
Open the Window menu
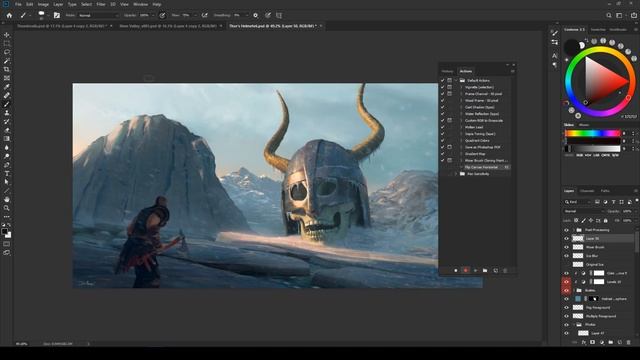(x=140, y=4)
